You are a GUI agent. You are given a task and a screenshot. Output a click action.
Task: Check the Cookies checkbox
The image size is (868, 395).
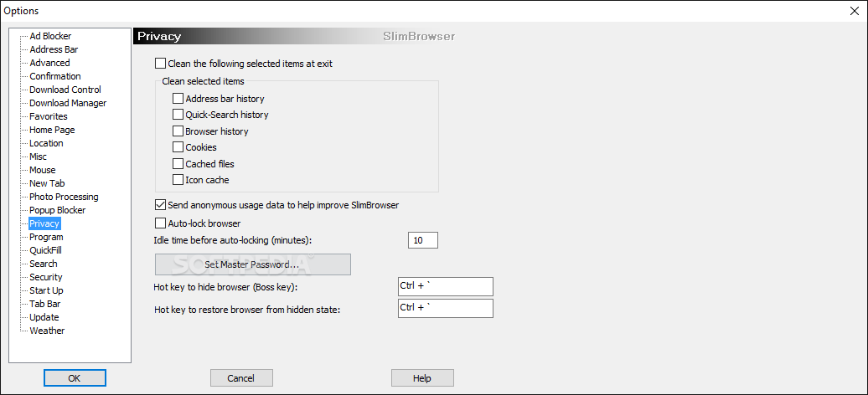178,148
